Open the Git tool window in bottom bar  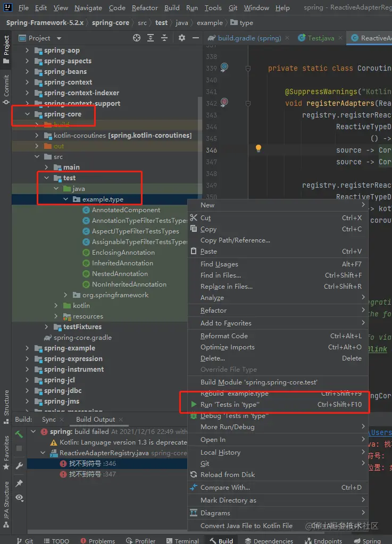[25, 540]
